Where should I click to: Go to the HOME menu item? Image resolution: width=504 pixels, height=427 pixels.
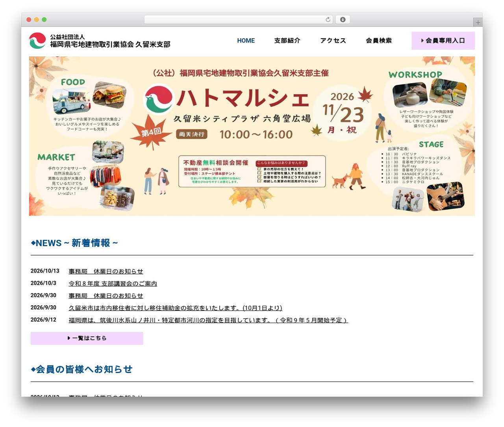(246, 41)
